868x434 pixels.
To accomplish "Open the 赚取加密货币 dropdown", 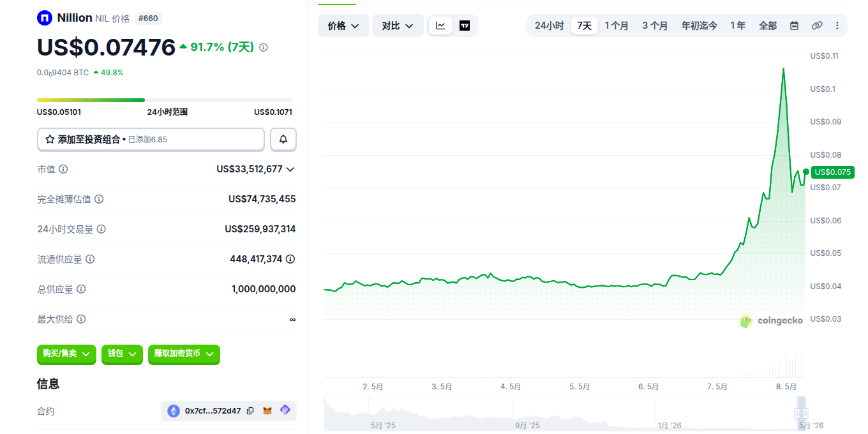I will (x=184, y=354).
